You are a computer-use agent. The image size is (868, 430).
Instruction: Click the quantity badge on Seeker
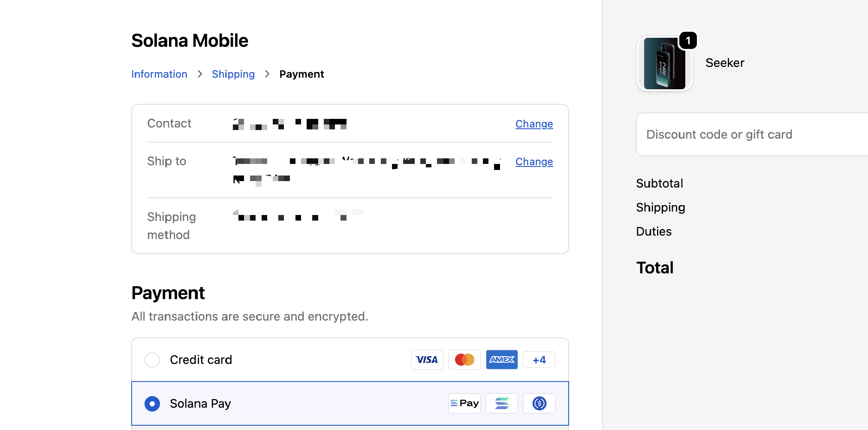688,41
